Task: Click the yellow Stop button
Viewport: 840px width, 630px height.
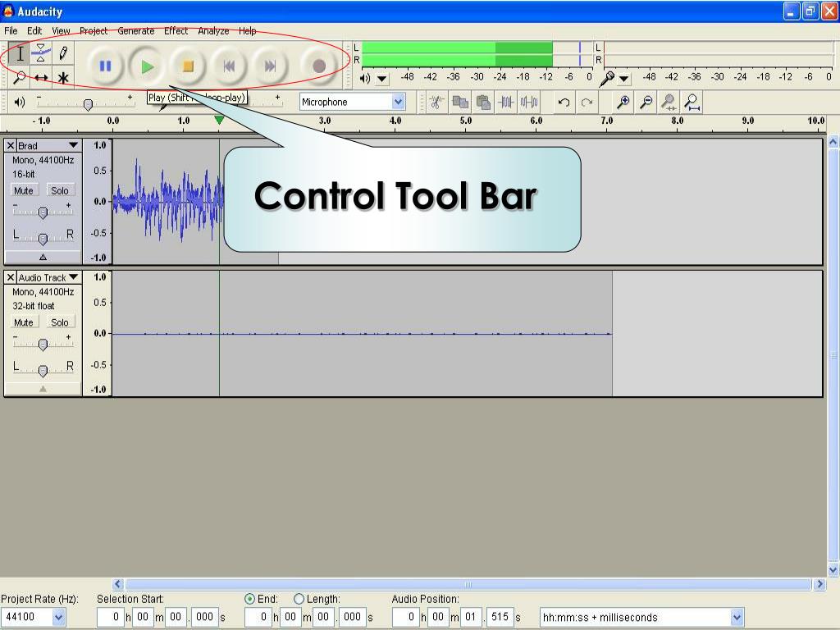Action: click(x=188, y=66)
